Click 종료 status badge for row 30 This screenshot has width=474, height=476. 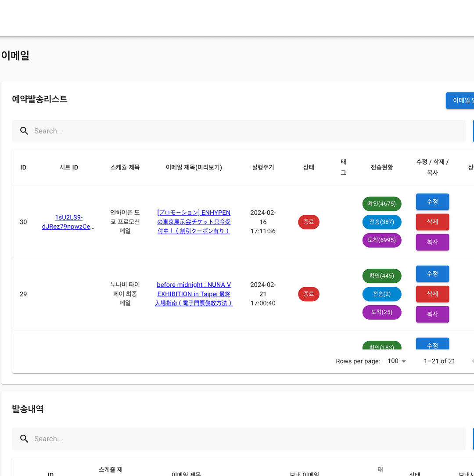coord(309,222)
